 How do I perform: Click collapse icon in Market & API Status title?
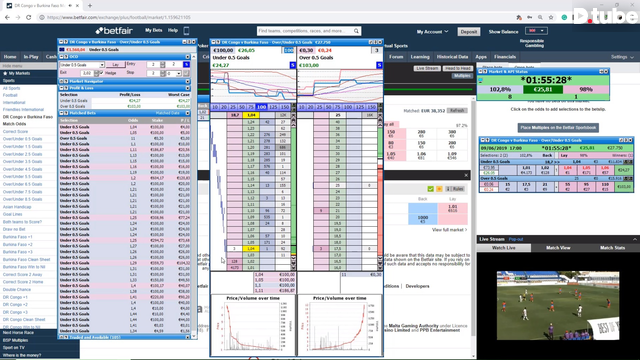pyautogui.click(x=481, y=71)
